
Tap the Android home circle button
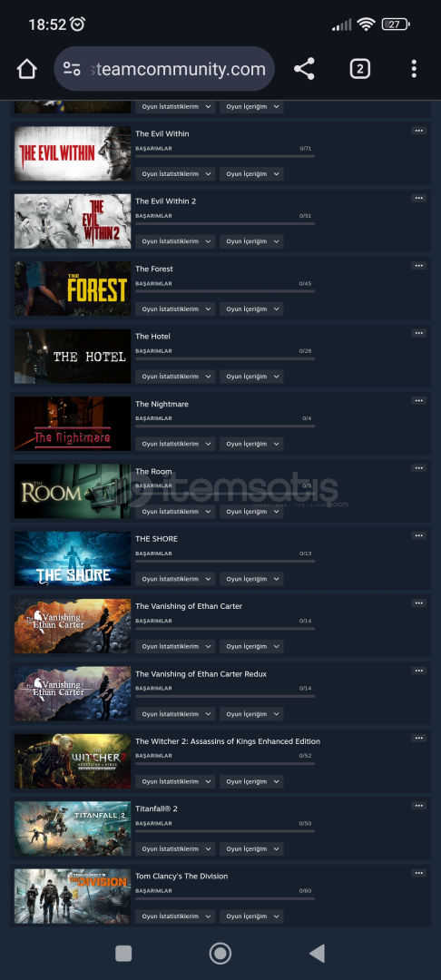(220, 953)
